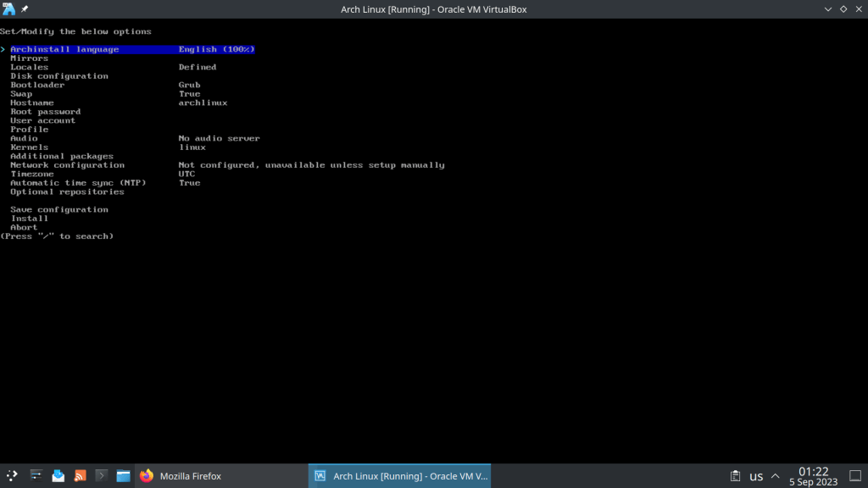The height and width of the screenshot is (488, 868).
Task: Open the orange RSS feed reader icon
Action: (80, 476)
